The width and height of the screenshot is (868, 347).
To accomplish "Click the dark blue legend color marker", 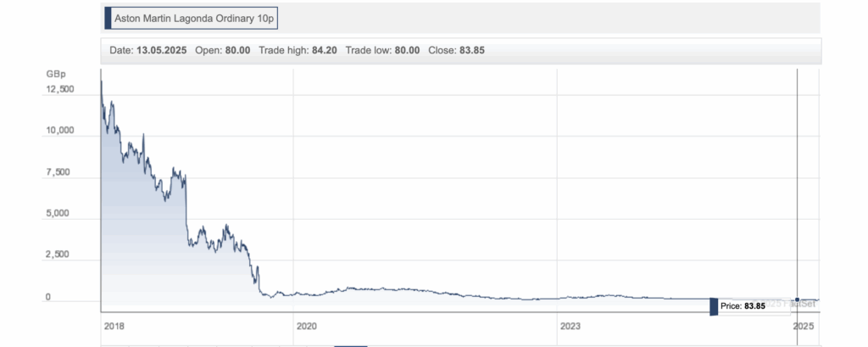I will click(108, 19).
